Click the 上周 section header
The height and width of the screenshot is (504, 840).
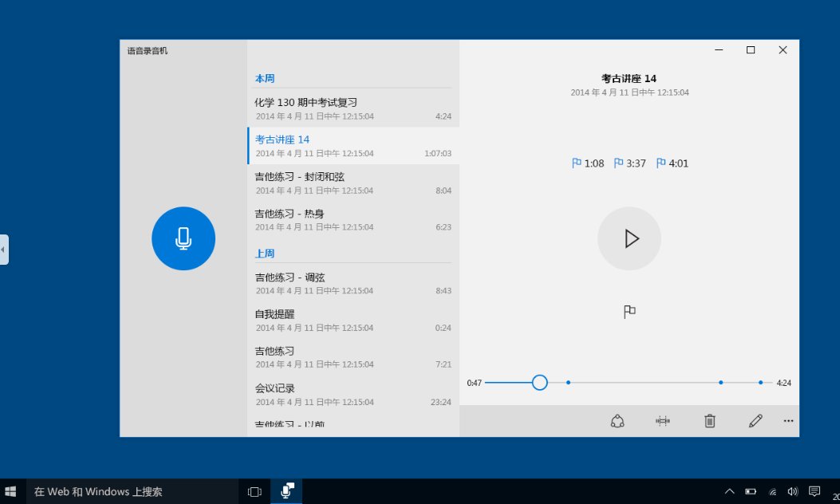click(x=265, y=254)
